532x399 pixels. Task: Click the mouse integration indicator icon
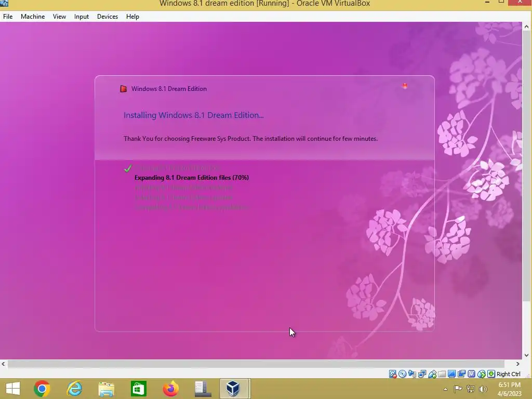pos(481,374)
